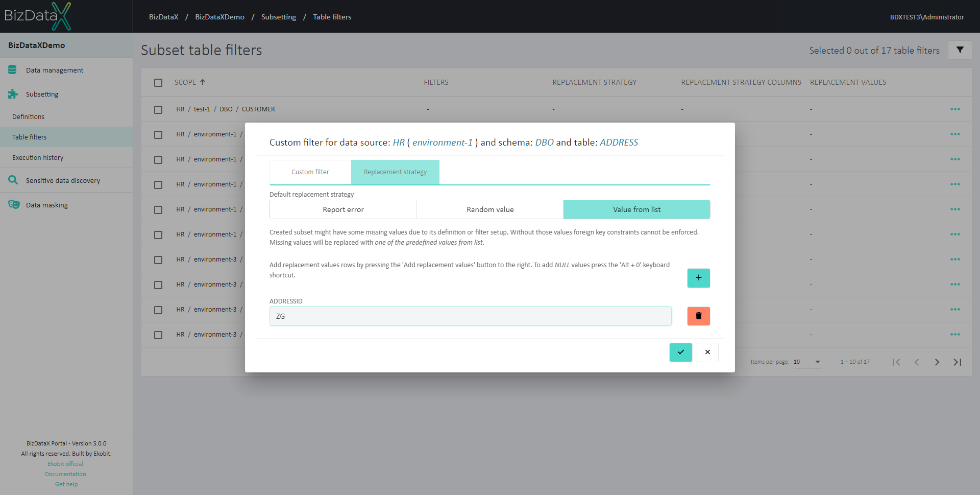The image size is (980, 495).
Task: Click the Data masking mask icon
Action: pyautogui.click(x=14, y=204)
